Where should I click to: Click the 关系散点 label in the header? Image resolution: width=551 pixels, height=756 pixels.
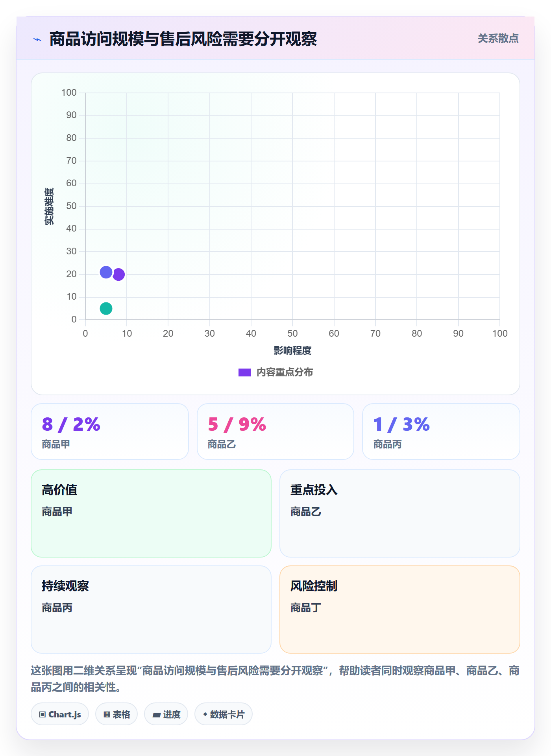click(x=498, y=39)
